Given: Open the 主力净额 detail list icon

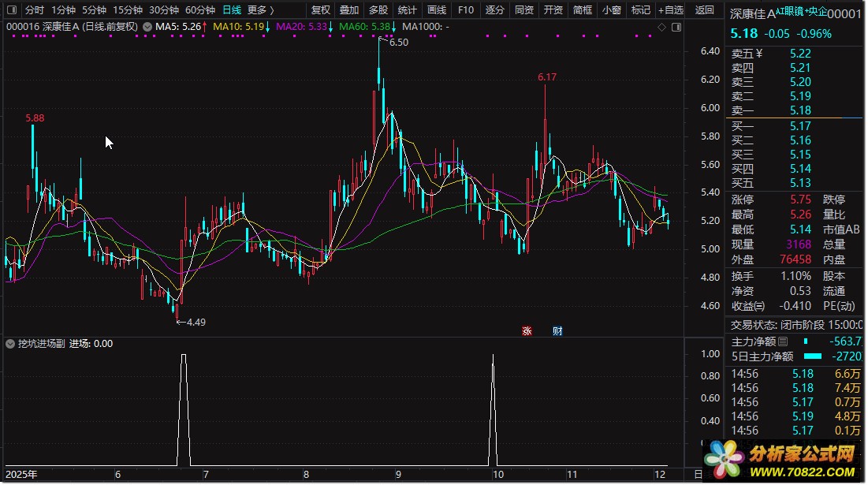Looking at the screenshot, I should [x=783, y=341].
